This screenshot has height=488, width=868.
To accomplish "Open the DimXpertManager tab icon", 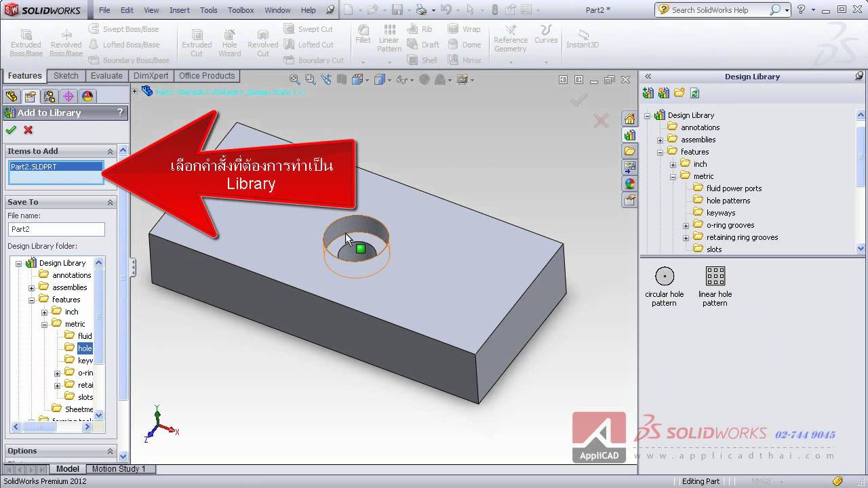I will [x=68, y=96].
